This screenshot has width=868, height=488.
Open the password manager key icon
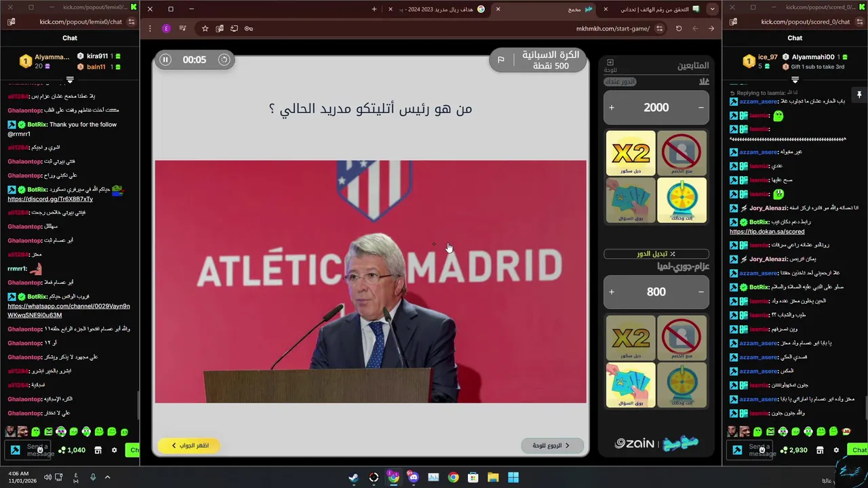[x=249, y=28]
